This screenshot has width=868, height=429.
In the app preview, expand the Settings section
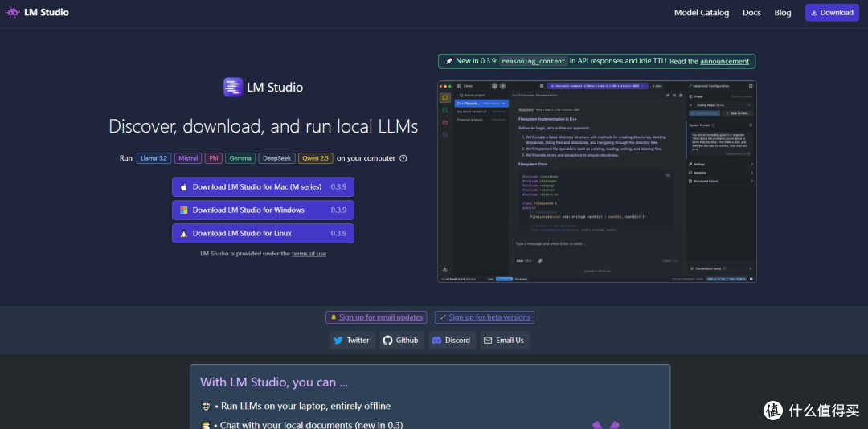(720, 165)
